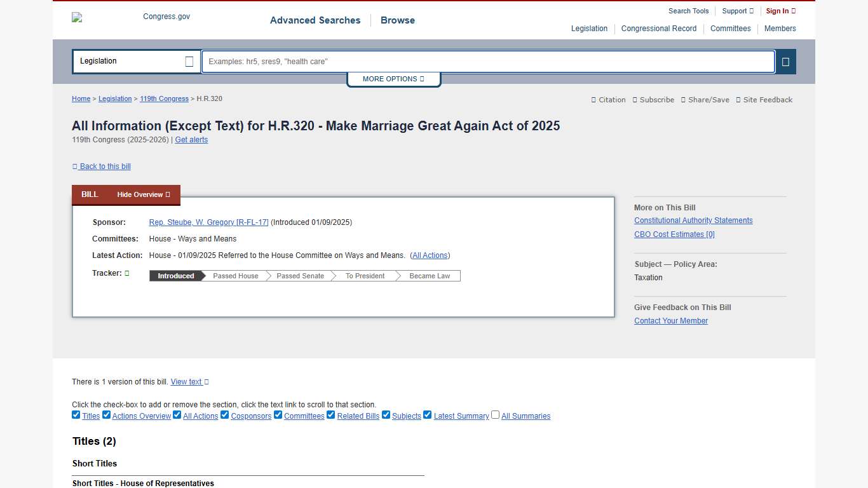Click the magnifying glass search icon

tap(785, 62)
